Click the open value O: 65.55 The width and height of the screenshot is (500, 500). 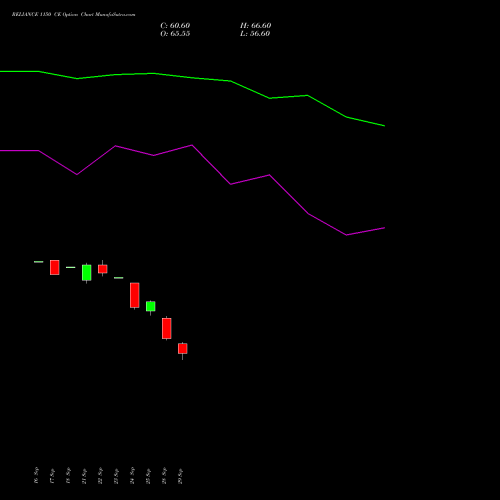coord(175,34)
